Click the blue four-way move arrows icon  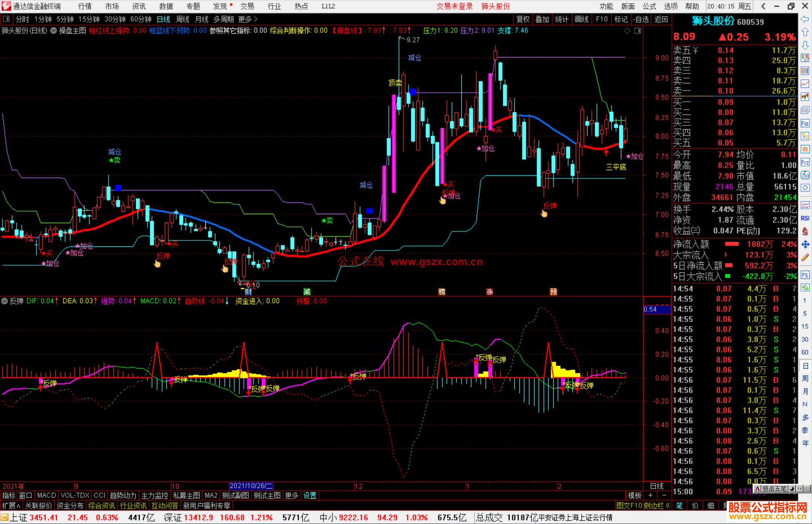tap(805, 245)
